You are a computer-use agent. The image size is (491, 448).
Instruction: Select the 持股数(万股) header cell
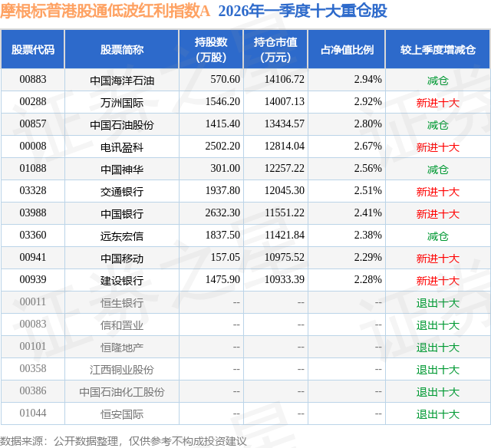pyautogui.click(x=211, y=49)
